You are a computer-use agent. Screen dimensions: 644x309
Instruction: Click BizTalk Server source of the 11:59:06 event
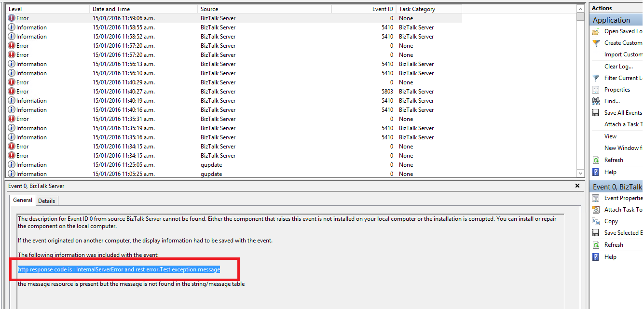pyautogui.click(x=218, y=18)
